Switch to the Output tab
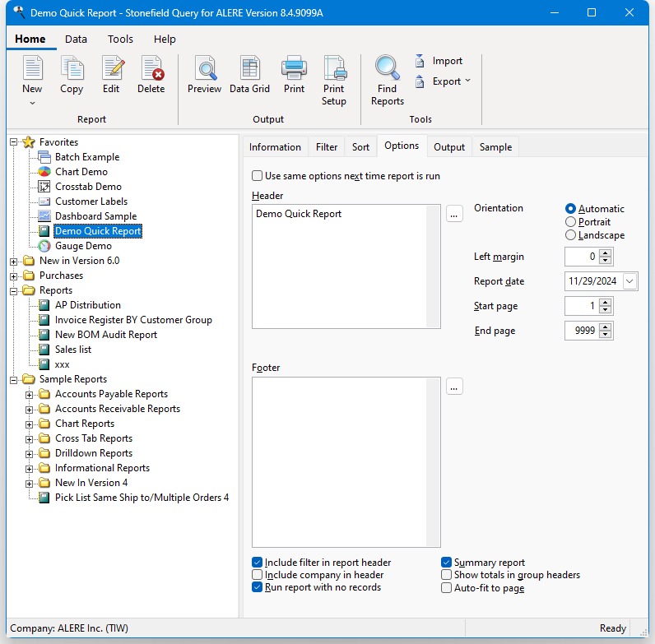Image resolution: width=655 pixels, height=644 pixels. (x=449, y=147)
